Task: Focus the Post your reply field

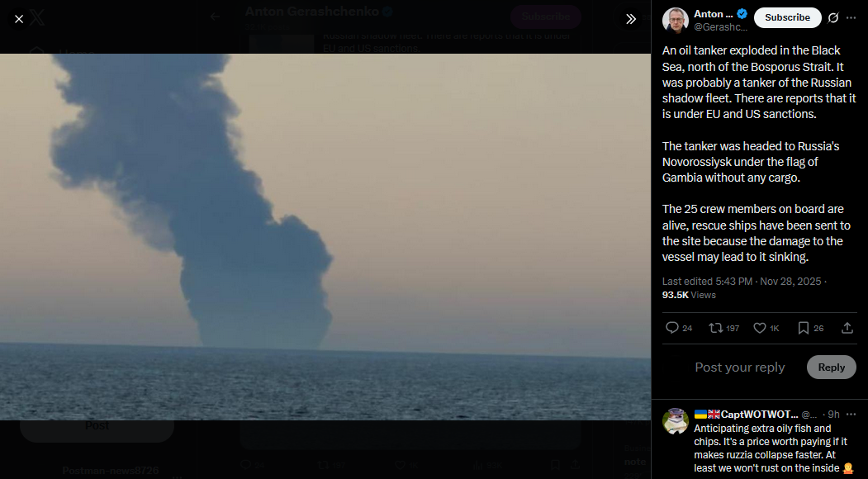Action: (x=739, y=368)
